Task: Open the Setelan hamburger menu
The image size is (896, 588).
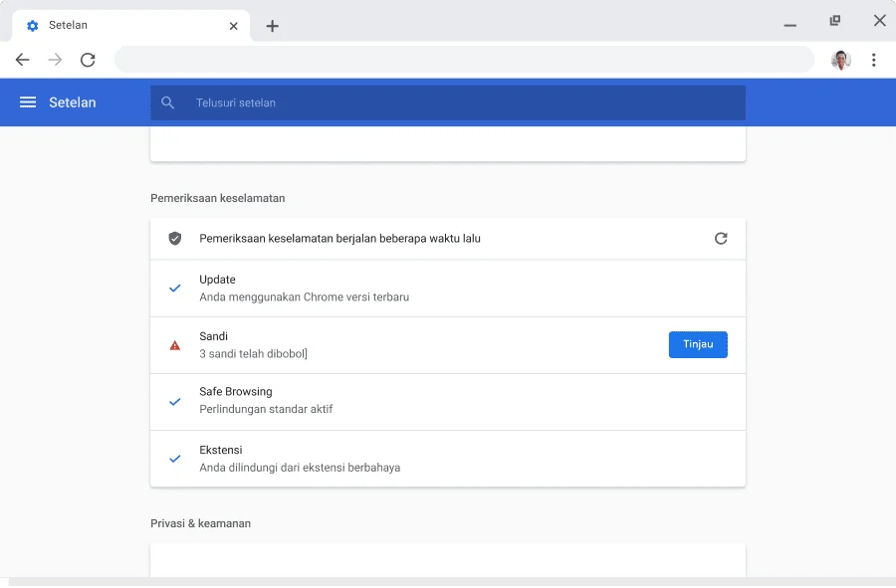Action: 28,102
